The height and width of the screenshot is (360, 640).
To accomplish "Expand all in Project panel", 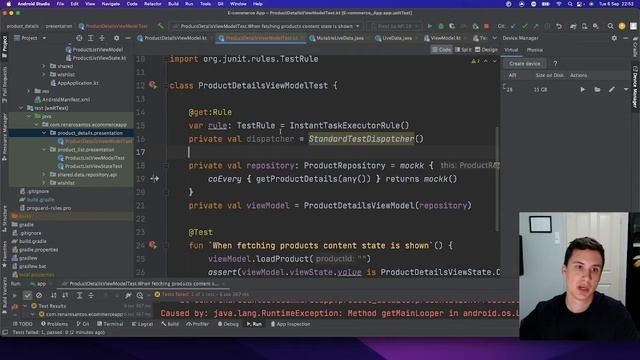I will 91,38.
